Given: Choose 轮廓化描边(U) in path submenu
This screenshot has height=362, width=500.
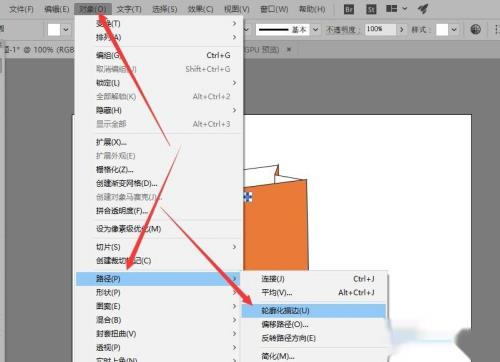Looking at the screenshot, I should pyautogui.click(x=314, y=311).
